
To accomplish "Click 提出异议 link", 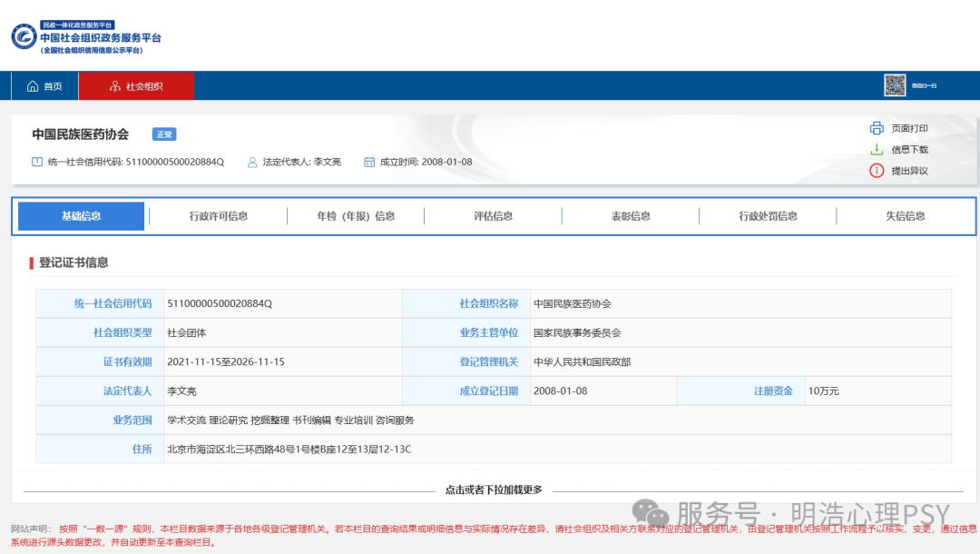I will click(x=909, y=171).
